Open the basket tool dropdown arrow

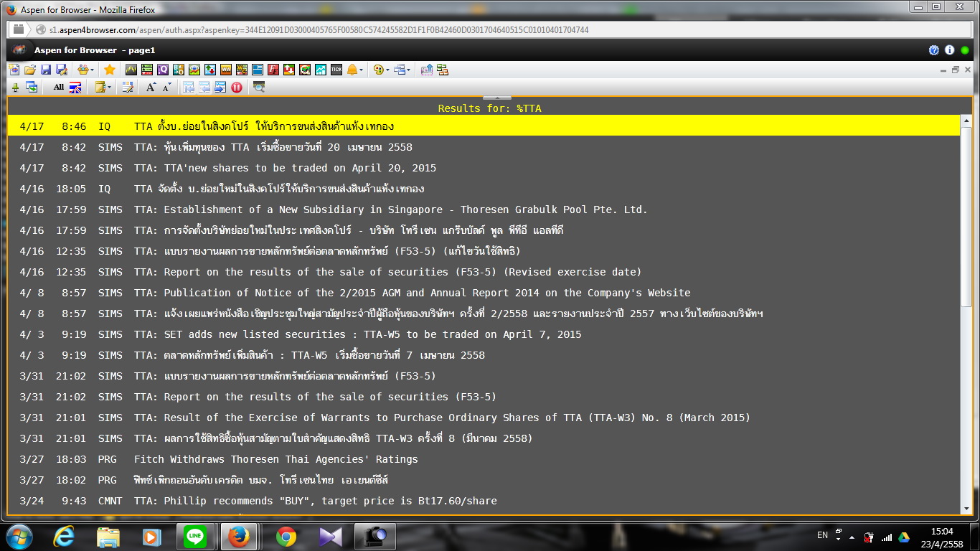tap(93, 70)
